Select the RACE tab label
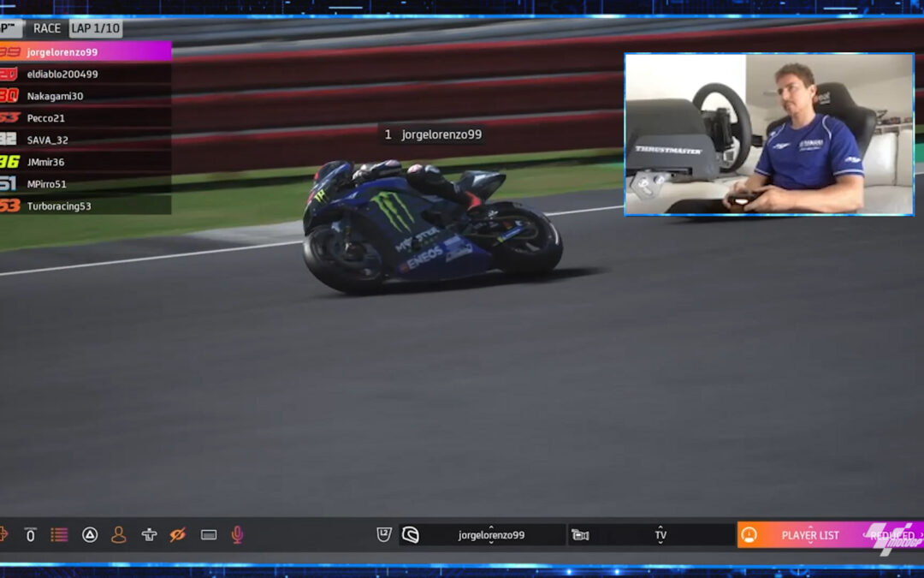The image size is (924, 578). tap(46, 28)
